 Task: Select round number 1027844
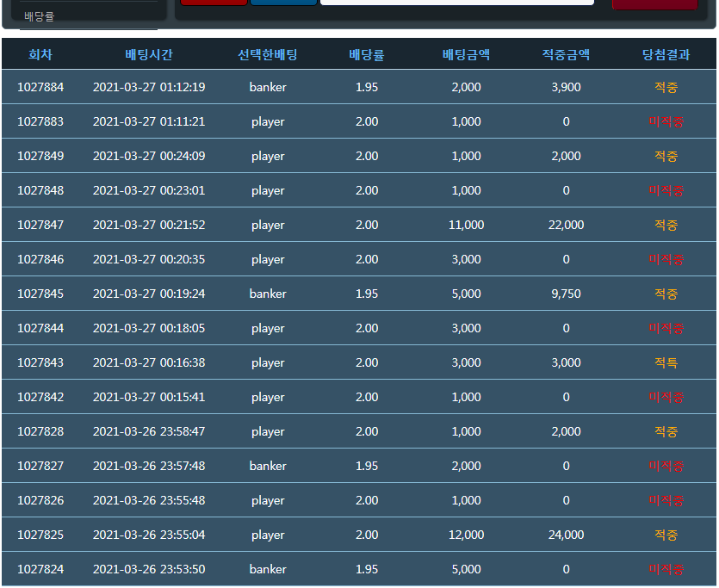(x=40, y=328)
